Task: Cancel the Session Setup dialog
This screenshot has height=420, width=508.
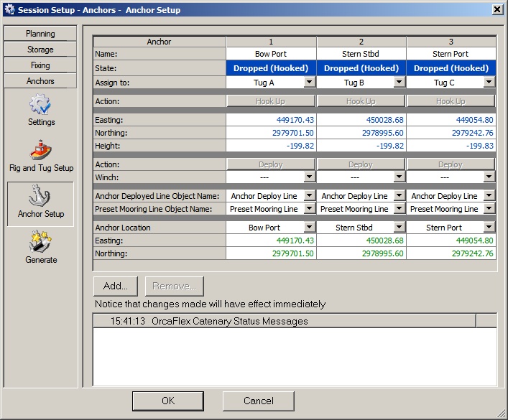Action: (x=258, y=401)
